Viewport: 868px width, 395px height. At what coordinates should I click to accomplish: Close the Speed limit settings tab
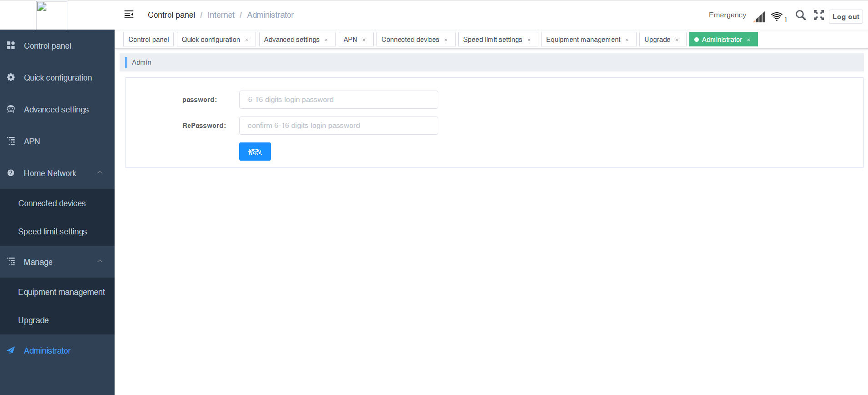[x=529, y=40]
